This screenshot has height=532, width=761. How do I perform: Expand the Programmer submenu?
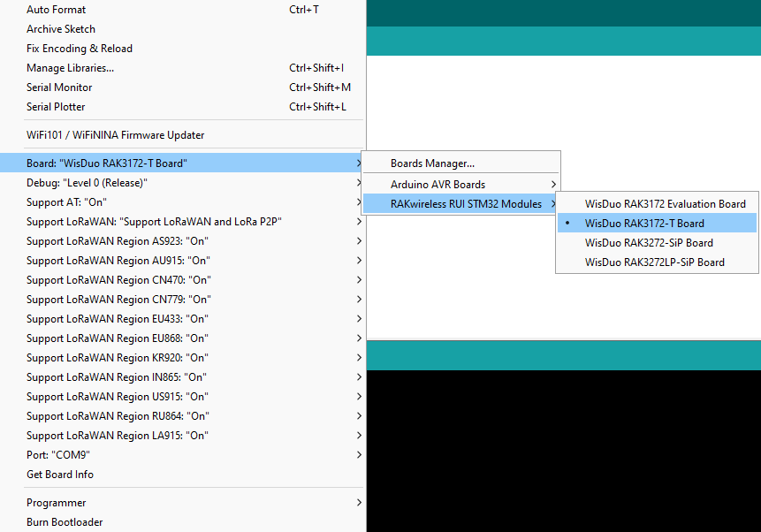click(57, 503)
